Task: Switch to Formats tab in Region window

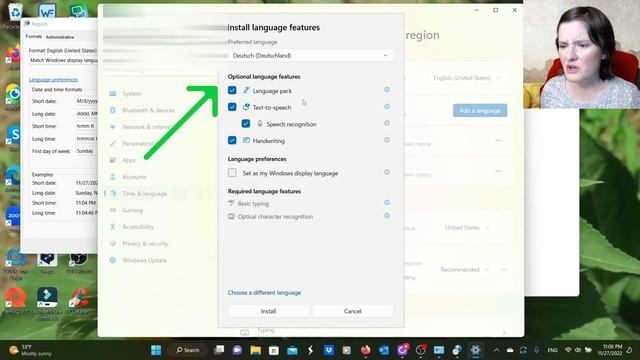Action: [34, 37]
